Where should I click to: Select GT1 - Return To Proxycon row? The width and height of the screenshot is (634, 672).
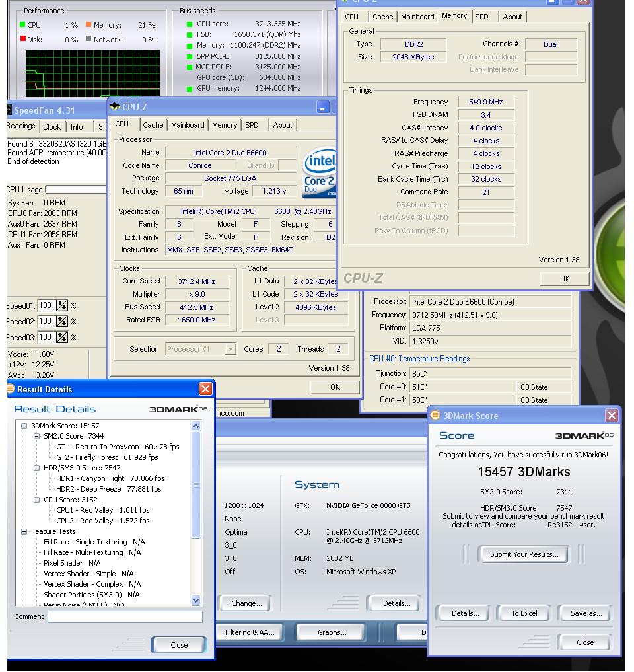(x=118, y=447)
